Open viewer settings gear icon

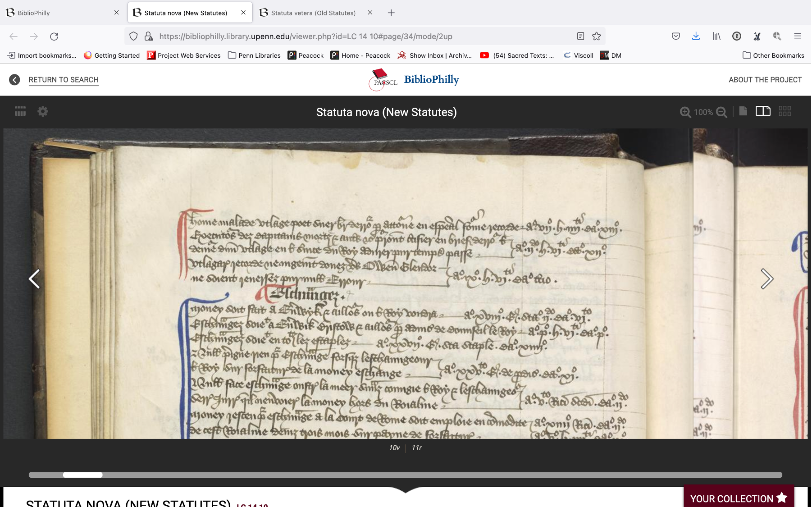(43, 111)
